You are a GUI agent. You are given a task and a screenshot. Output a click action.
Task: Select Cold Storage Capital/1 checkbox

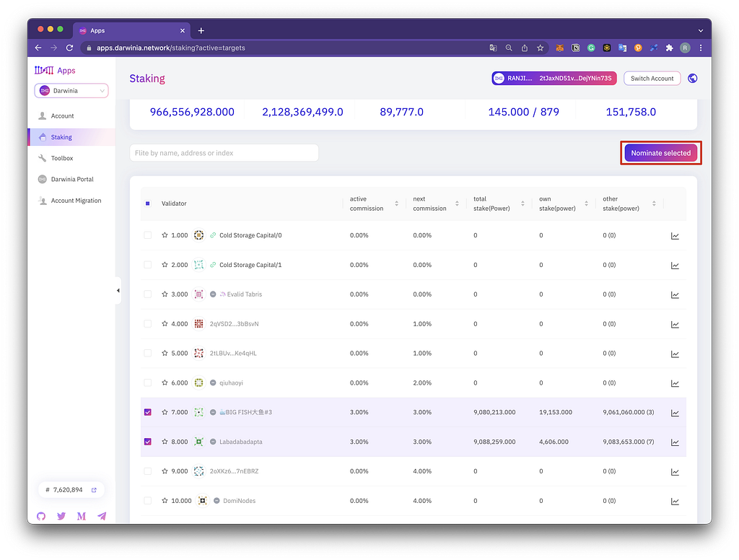point(147,264)
